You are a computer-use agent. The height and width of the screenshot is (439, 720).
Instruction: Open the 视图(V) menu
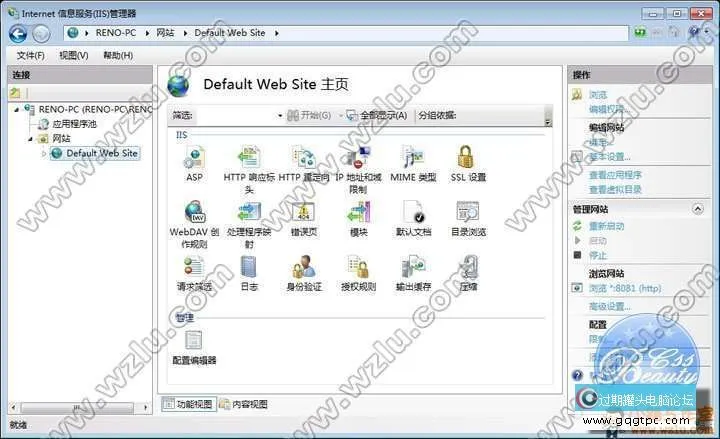73,56
